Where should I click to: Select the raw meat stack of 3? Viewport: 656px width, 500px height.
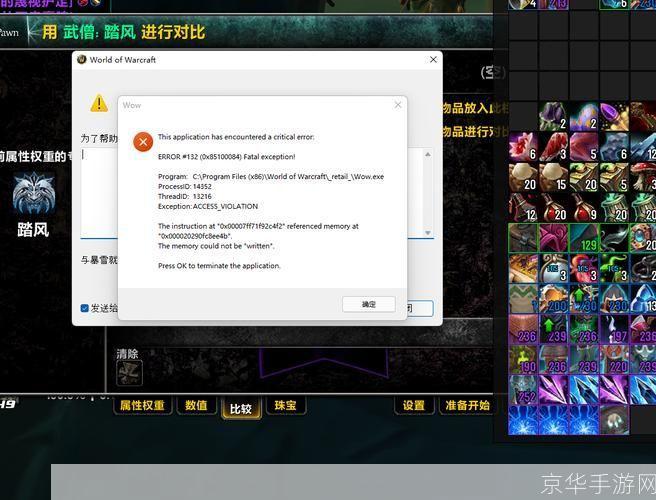[553, 147]
